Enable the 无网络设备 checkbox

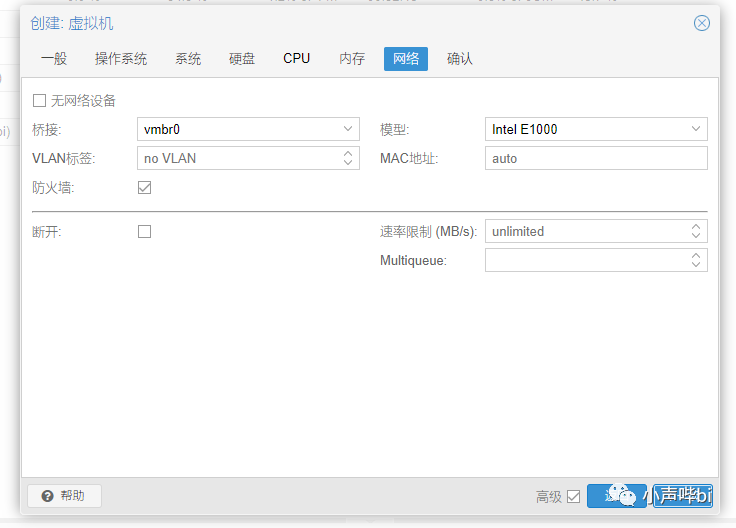39,100
